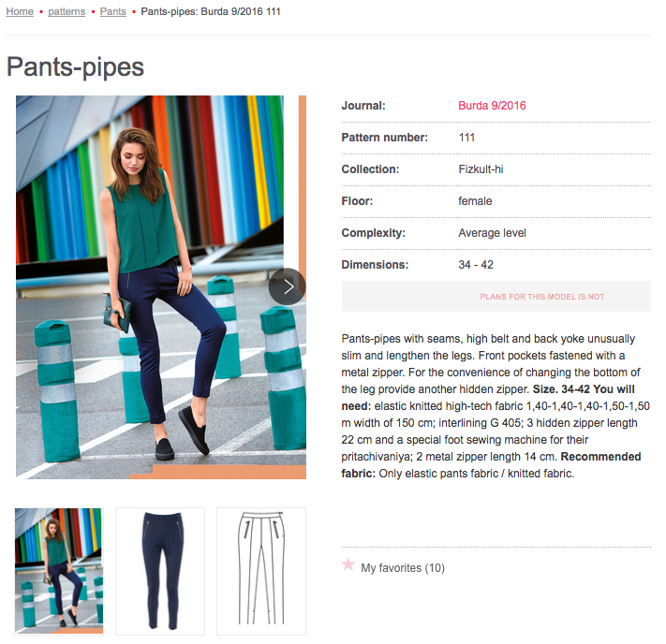Open the Home breadcrumb link

(x=20, y=11)
